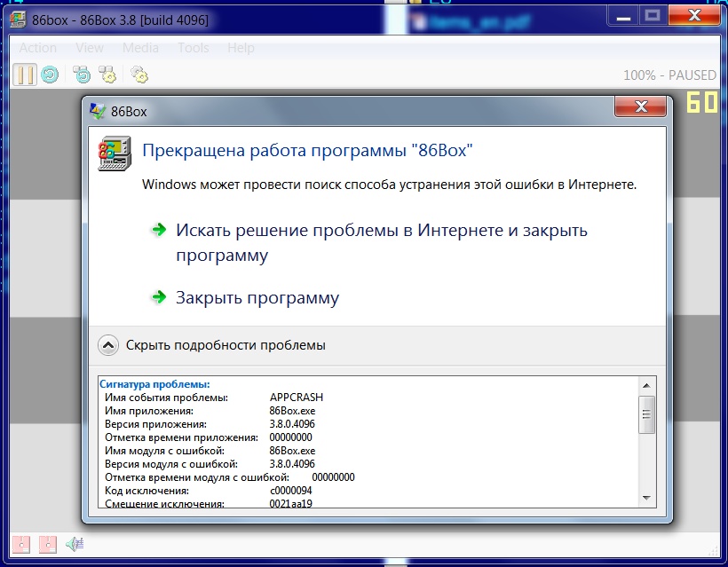Click scrollbar down arrow in details box
Viewport: 728px width, 567px height.
click(646, 498)
